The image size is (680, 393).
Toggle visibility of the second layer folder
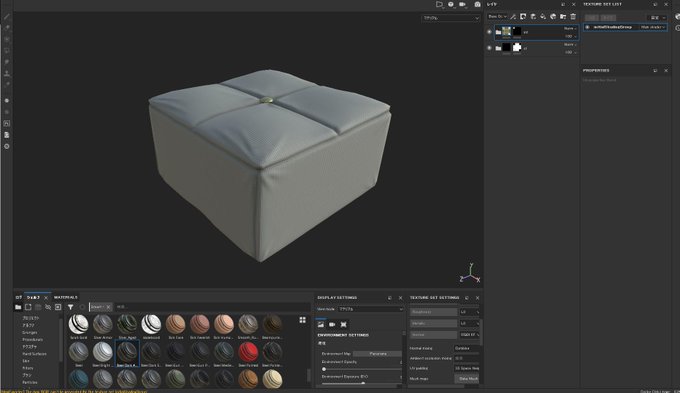point(489,48)
